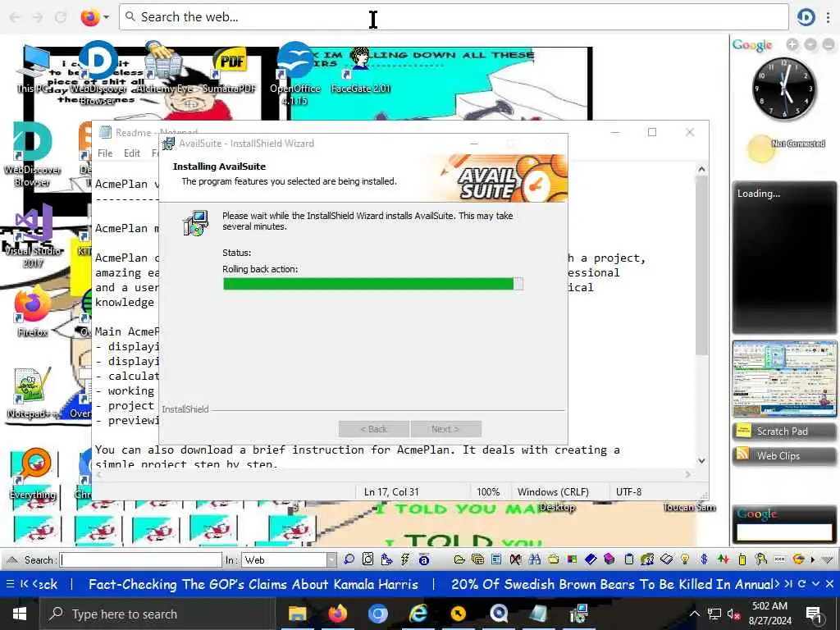Open Notepad Edit menu
Viewport: 840px width, 630px height.
pyautogui.click(x=132, y=153)
